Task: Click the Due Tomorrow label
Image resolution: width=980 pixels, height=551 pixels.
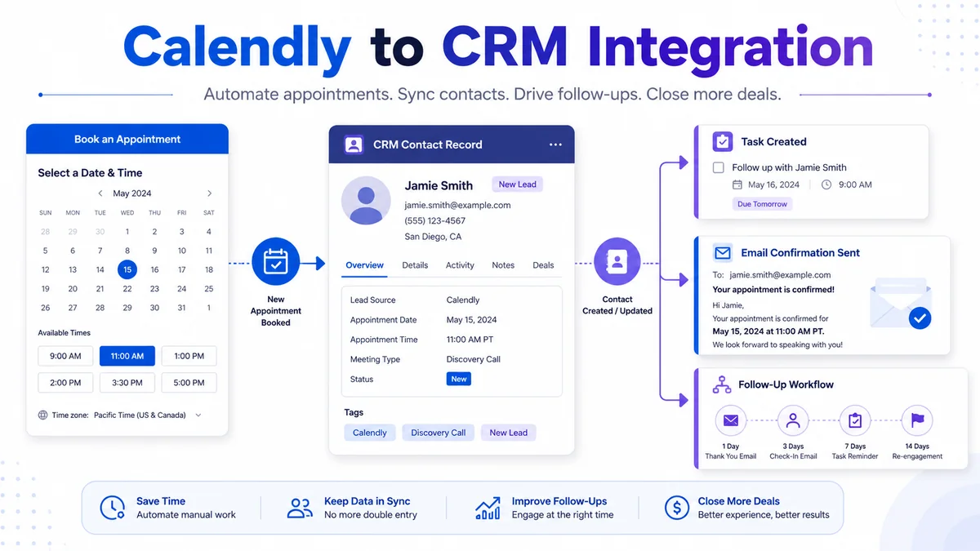Action: pyautogui.click(x=763, y=204)
